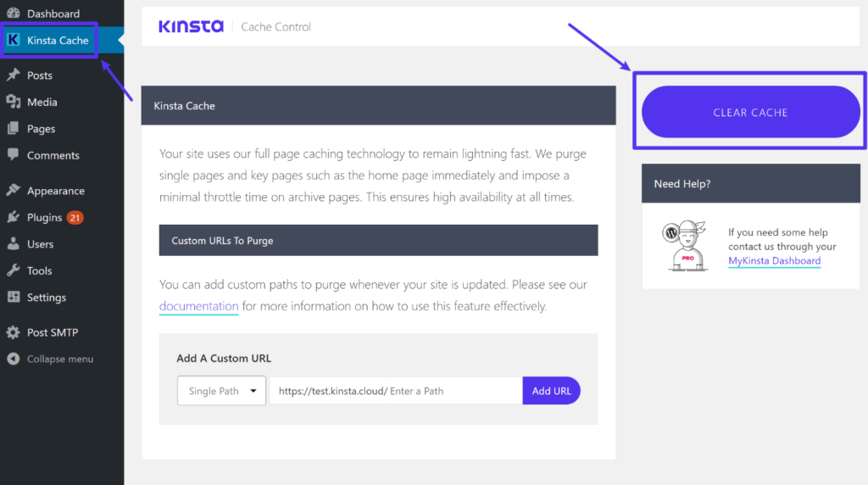Click the Post SMTP gear icon
Image resolution: width=868 pixels, height=485 pixels.
13,332
